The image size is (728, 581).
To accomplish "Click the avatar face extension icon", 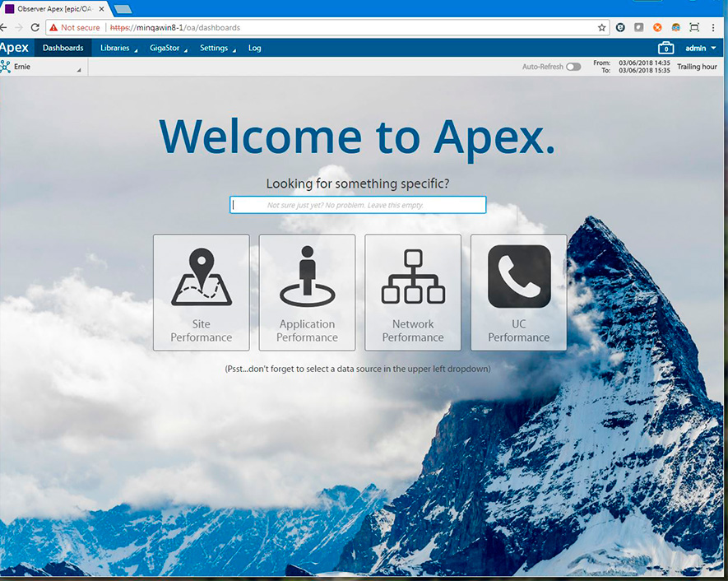I will tap(676, 27).
